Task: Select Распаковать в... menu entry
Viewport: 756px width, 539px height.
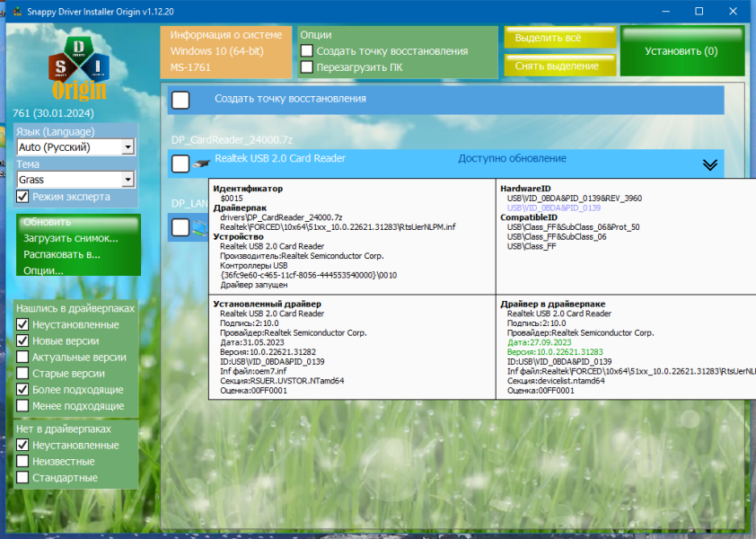Action: [x=62, y=254]
